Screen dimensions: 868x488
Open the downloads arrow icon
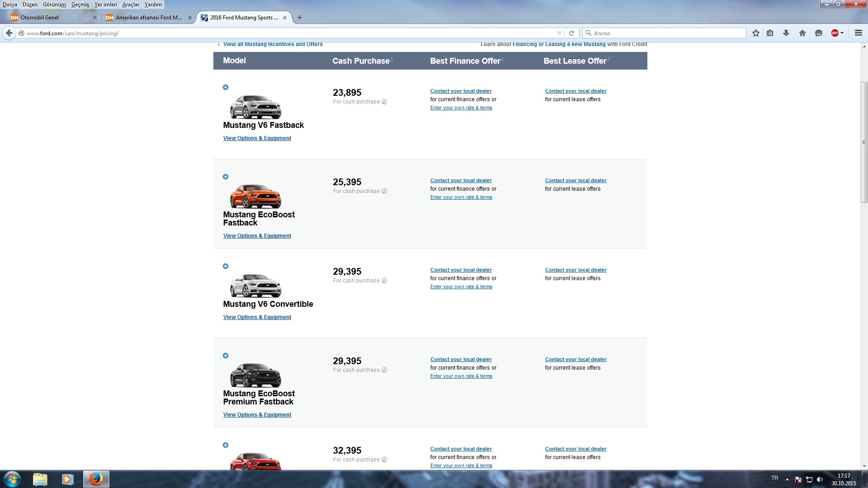click(x=786, y=33)
